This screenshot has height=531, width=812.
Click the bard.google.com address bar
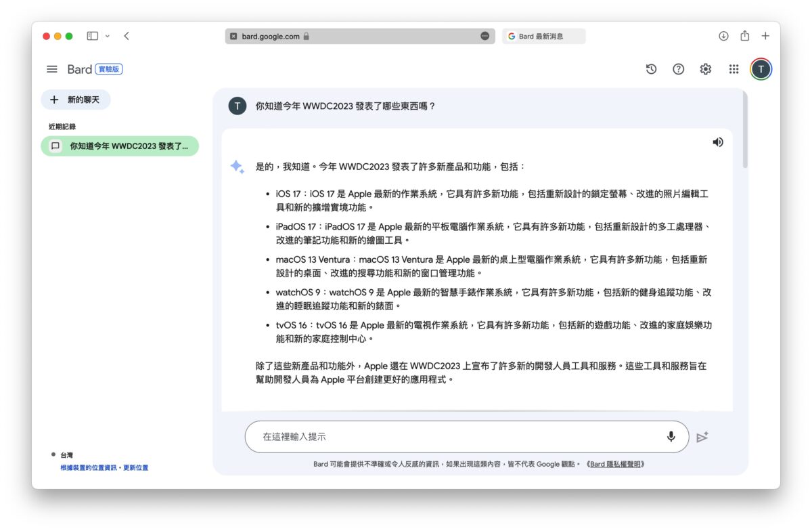click(359, 36)
